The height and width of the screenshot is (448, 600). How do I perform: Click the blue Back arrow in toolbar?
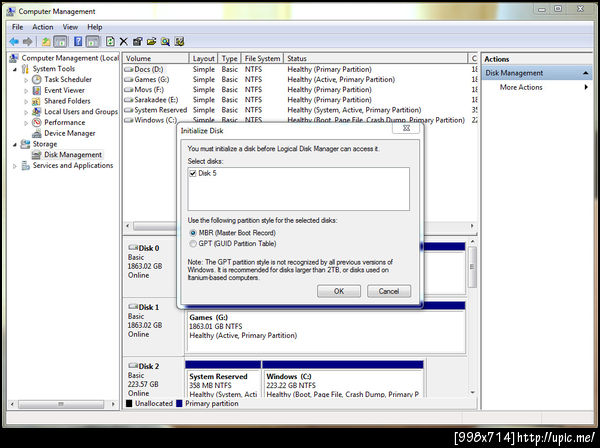[14, 41]
